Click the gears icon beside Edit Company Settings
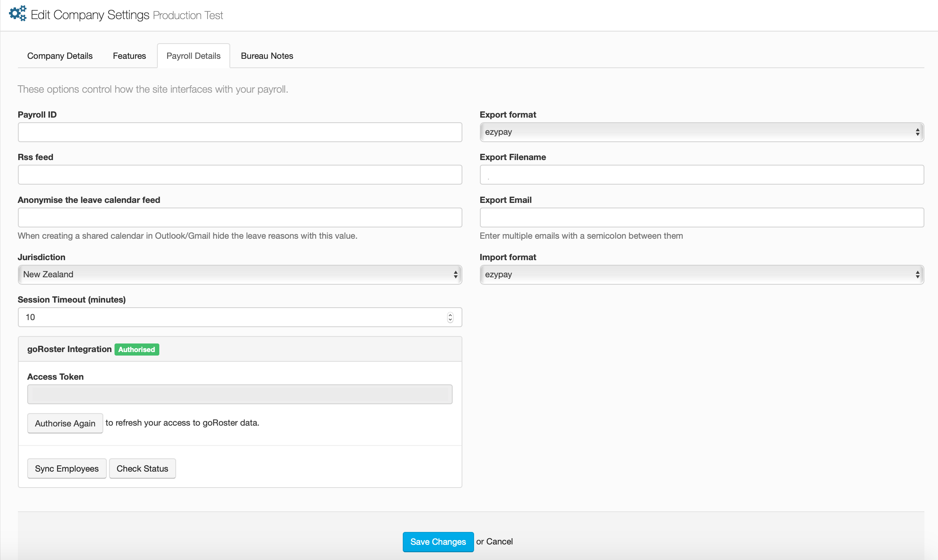This screenshot has height=560, width=938. tap(18, 14)
